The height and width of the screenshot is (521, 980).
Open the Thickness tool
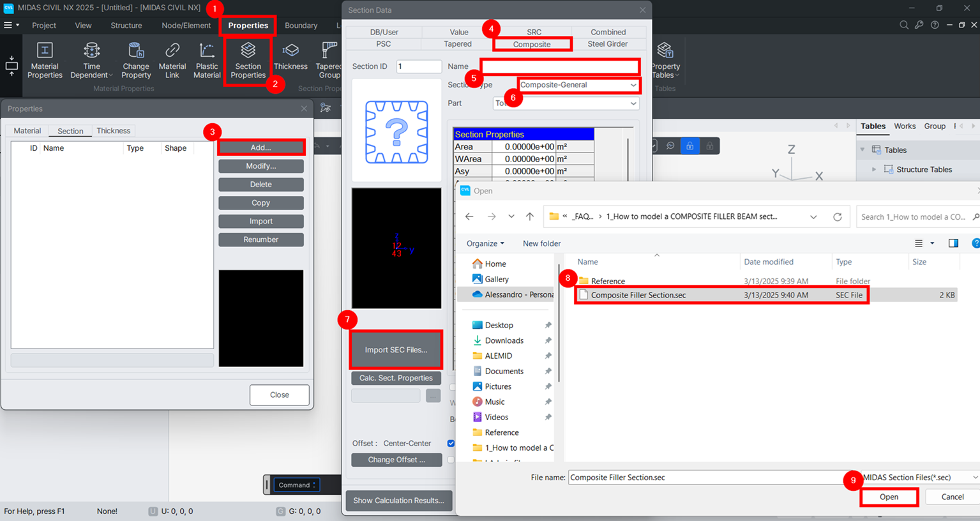290,56
